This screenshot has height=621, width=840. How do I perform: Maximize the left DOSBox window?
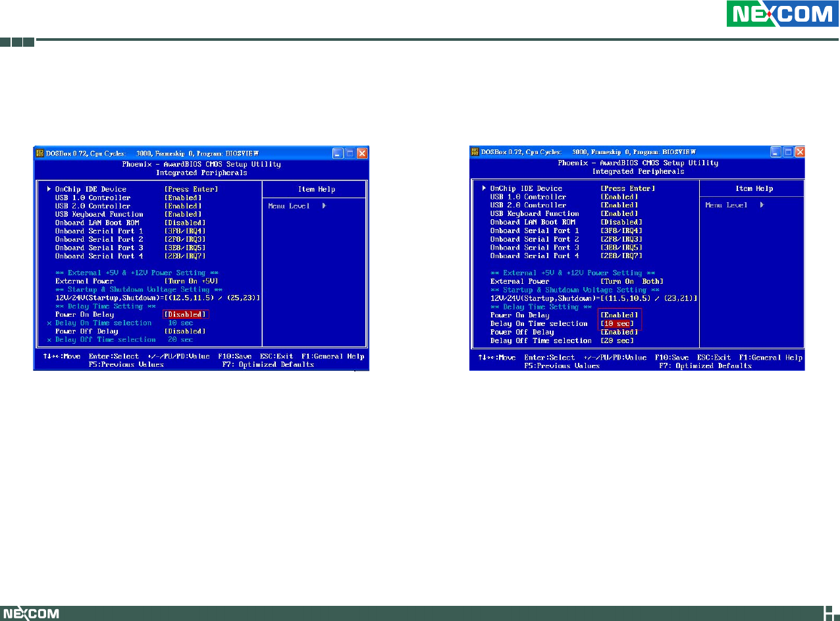pyautogui.click(x=350, y=153)
